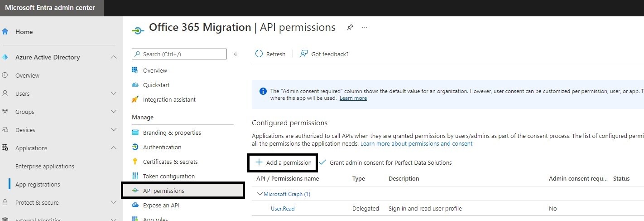This screenshot has width=644, height=221.
Task: Click the Protect & secure lock icon
Action: pyautogui.click(x=5, y=202)
